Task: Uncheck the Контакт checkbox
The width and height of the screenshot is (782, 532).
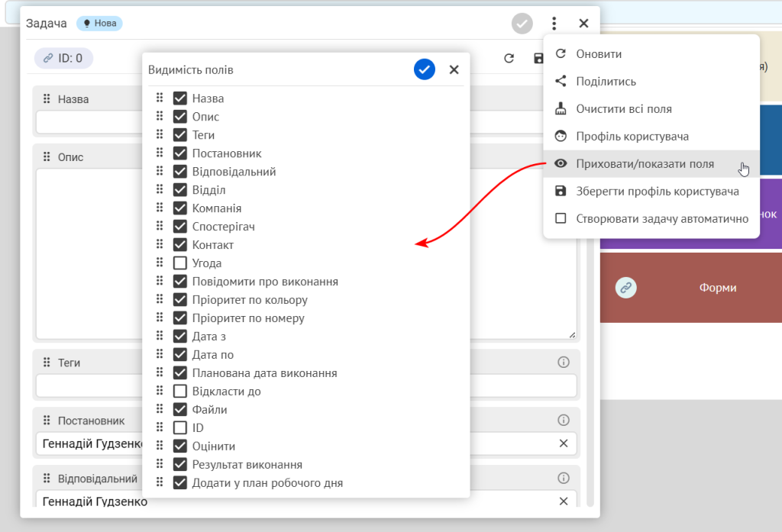Action: [x=180, y=245]
